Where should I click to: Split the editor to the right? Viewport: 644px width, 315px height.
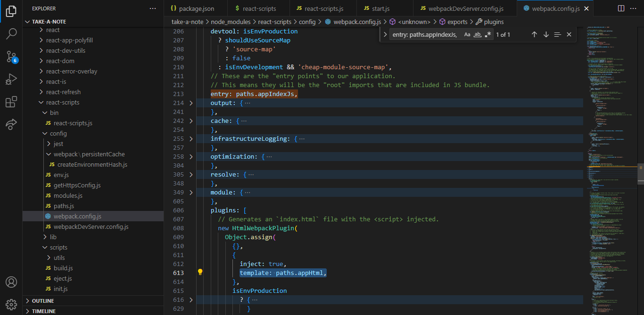point(621,8)
